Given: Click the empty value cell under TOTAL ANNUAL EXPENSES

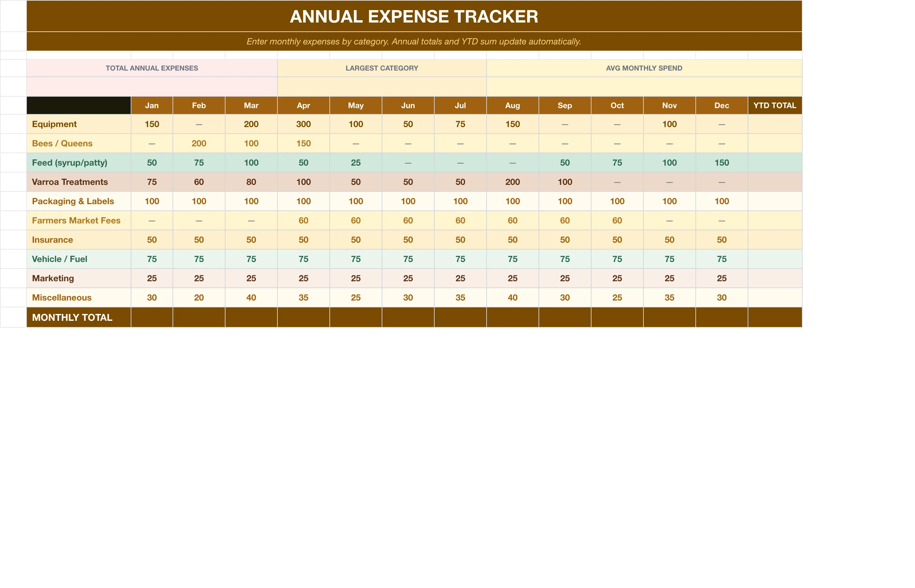Looking at the screenshot, I should click(152, 87).
